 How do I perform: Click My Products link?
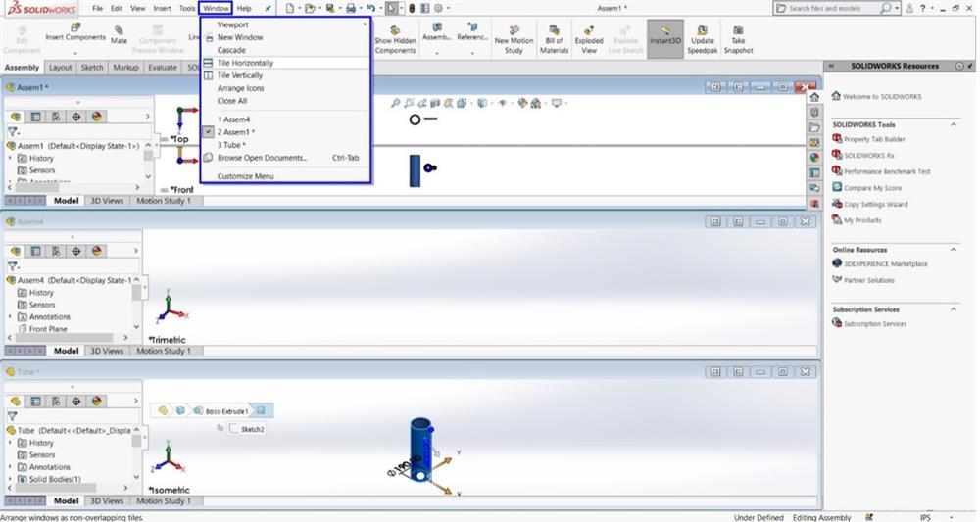pyautogui.click(x=861, y=219)
